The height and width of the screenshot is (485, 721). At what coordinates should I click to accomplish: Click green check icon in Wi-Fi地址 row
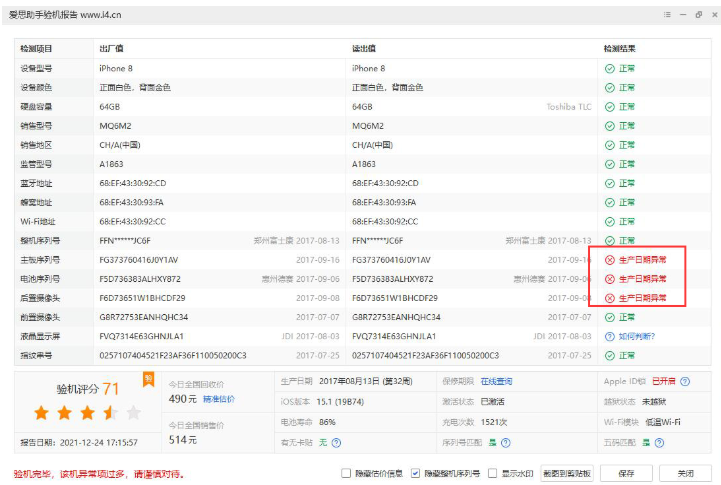[610, 222]
